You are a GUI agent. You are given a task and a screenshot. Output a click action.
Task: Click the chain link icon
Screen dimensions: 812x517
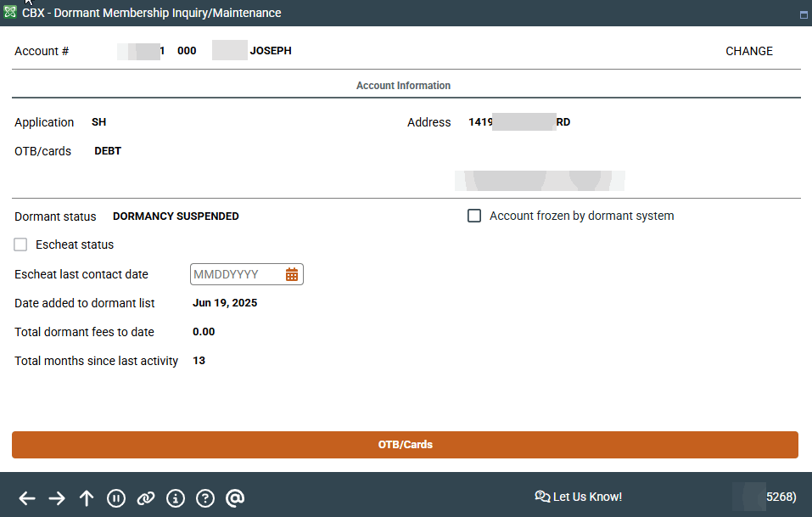[x=146, y=498]
